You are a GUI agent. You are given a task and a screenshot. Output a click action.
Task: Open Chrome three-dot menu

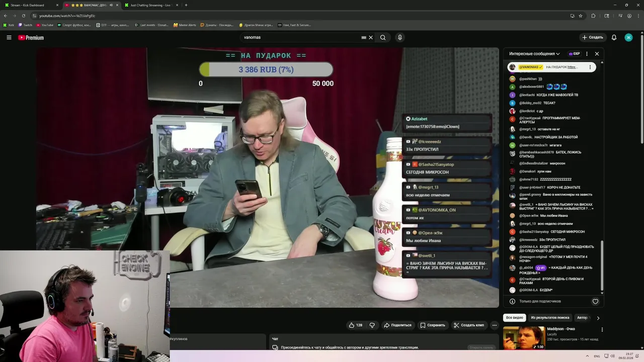coord(638,16)
